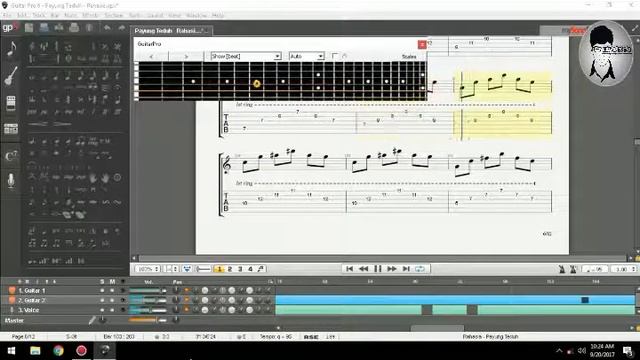Select voice 3 button
The height and width of the screenshot is (360, 640).
[240, 269]
